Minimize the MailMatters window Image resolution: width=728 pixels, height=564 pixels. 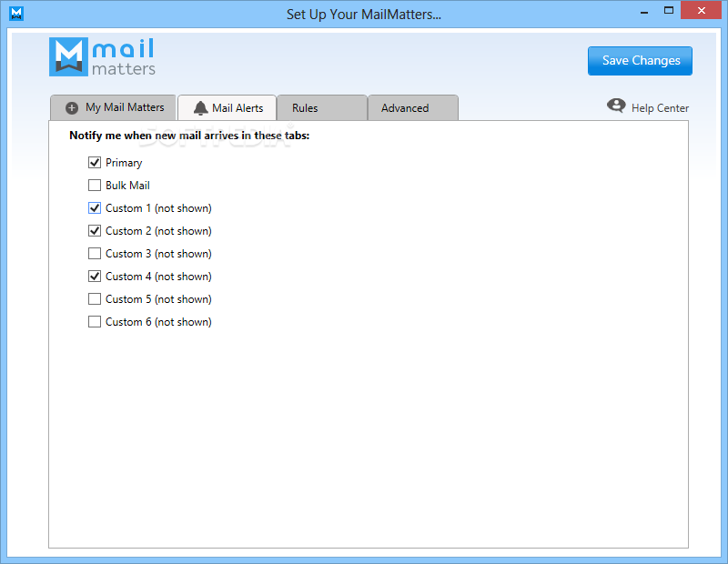[644, 12]
